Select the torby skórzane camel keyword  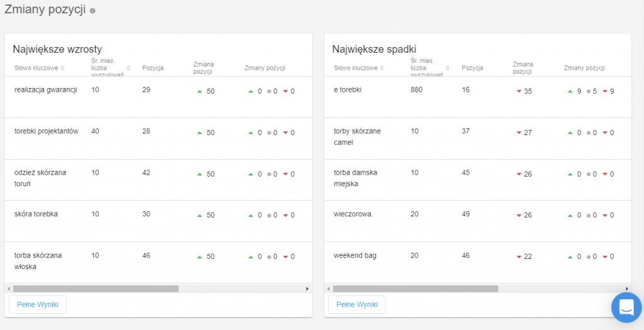(x=357, y=136)
